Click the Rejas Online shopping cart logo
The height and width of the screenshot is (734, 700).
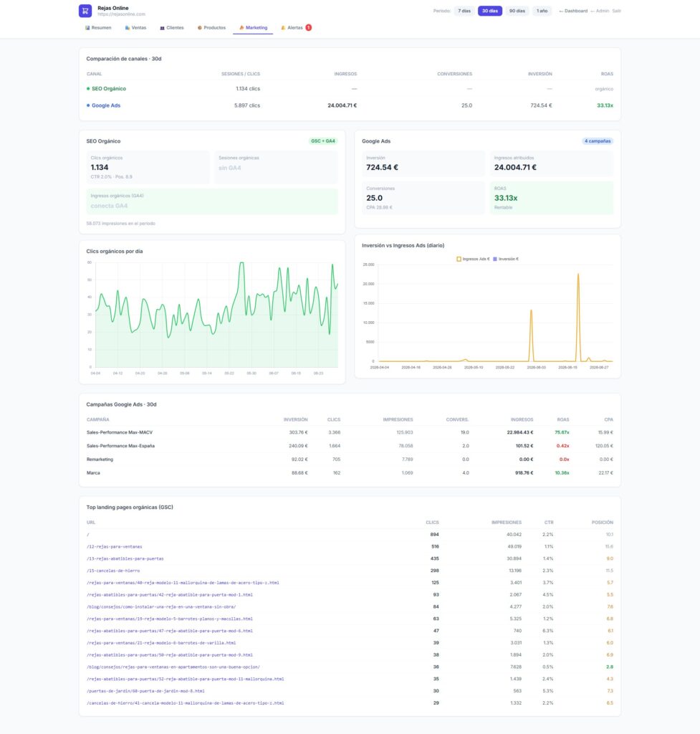coord(85,11)
